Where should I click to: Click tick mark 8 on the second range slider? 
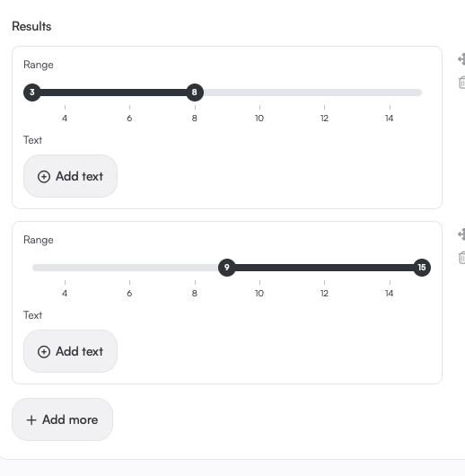(195, 289)
